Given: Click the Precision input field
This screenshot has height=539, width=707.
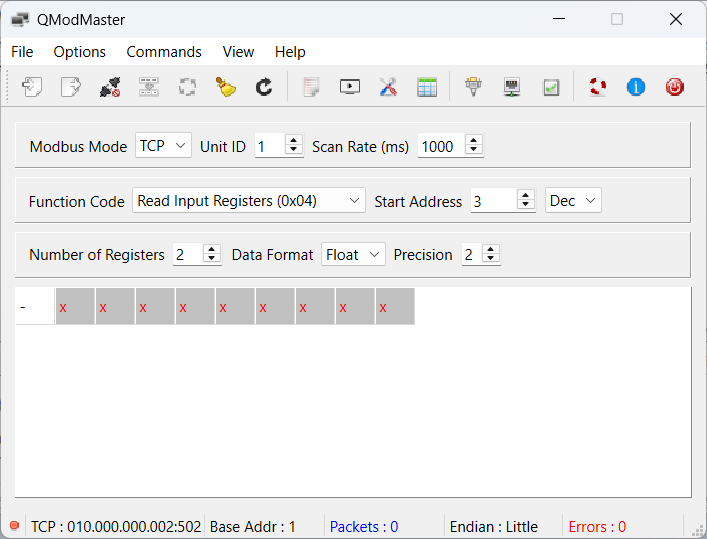Looking at the screenshot, I should tap(472, 254).
